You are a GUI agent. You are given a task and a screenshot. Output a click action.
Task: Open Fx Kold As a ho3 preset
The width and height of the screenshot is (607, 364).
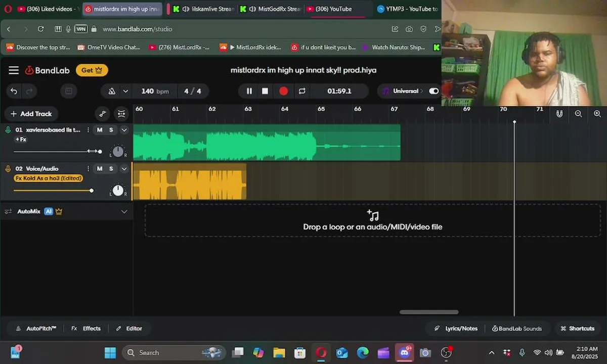point(48,178)
